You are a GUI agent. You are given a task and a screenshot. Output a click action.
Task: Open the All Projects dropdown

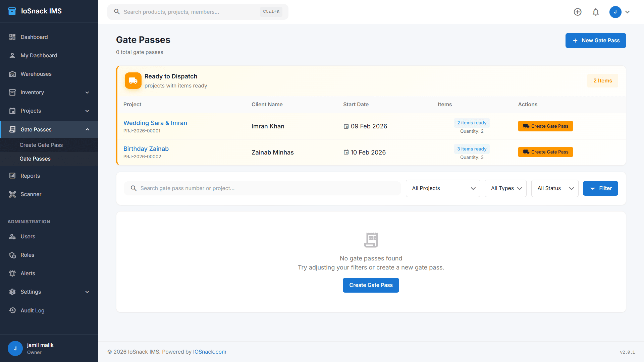click(x=443, y=188)
